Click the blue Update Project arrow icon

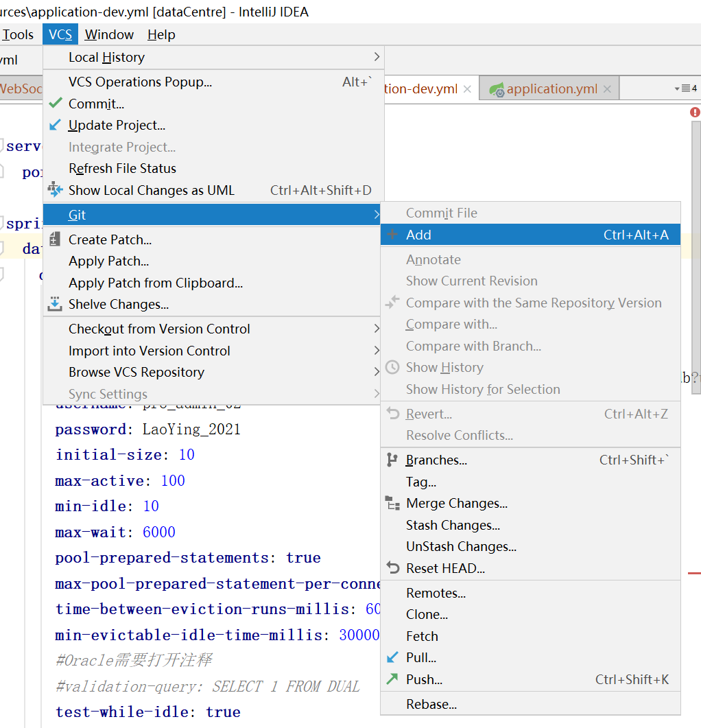point(56,125)
